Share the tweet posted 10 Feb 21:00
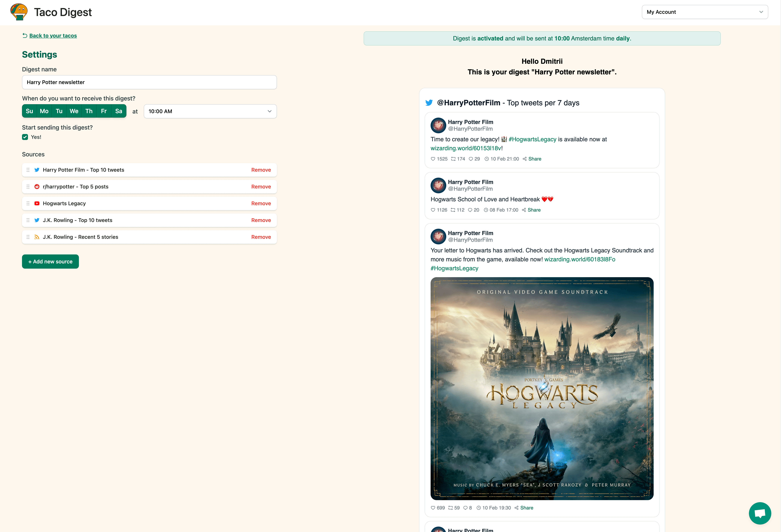Screen dimensions: 781x532 coord(535,159)
